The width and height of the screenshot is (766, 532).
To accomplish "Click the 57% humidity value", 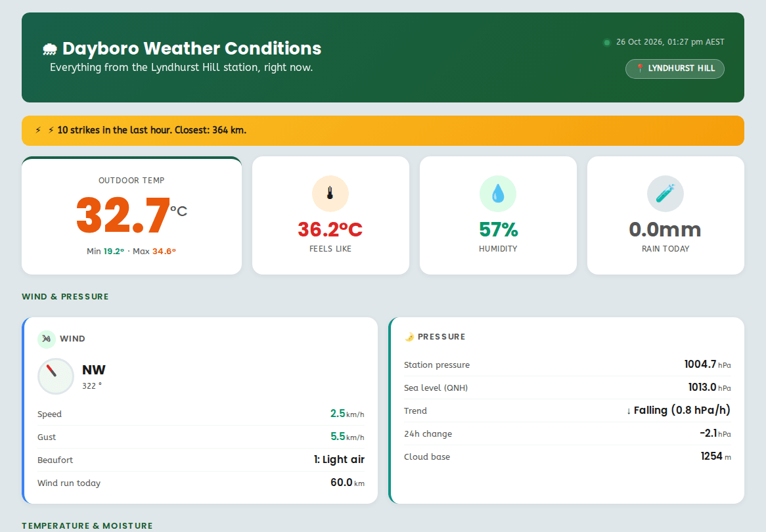I will pyautogui.click(x=498, y=229).
